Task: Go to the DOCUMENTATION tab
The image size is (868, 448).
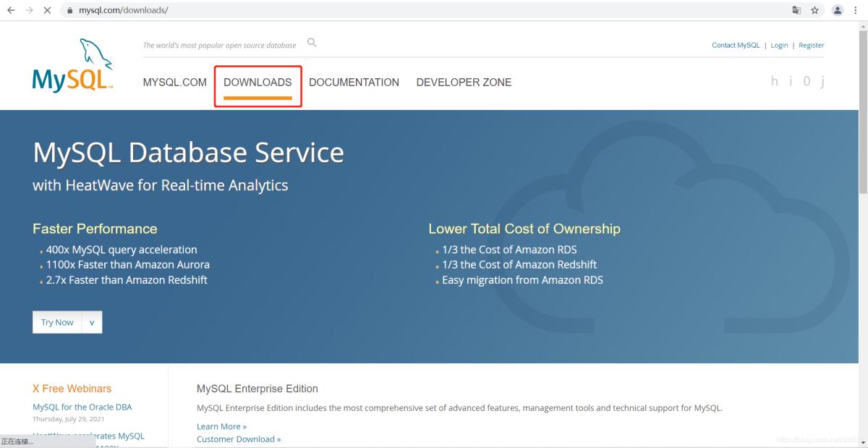Action: (354, 83)
